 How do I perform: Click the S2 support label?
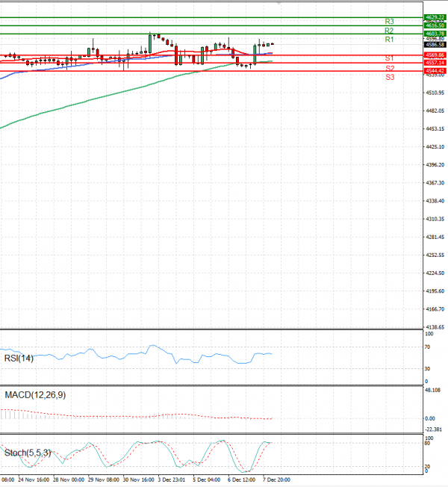pos(390,68)
